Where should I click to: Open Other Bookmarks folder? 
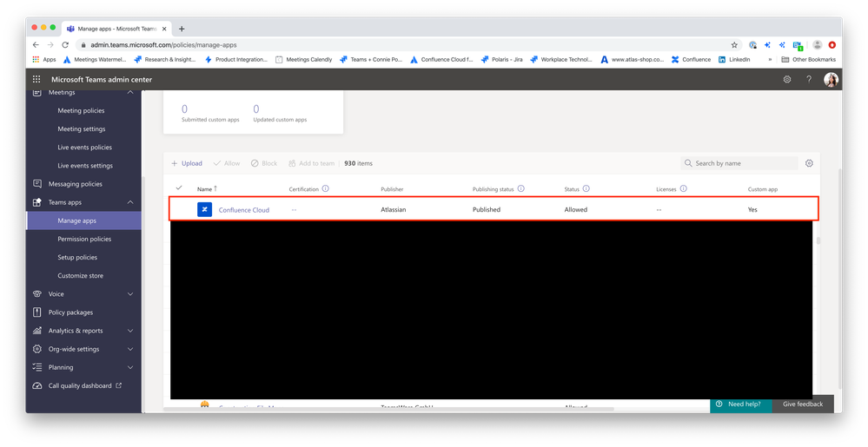tap(808, 59)
